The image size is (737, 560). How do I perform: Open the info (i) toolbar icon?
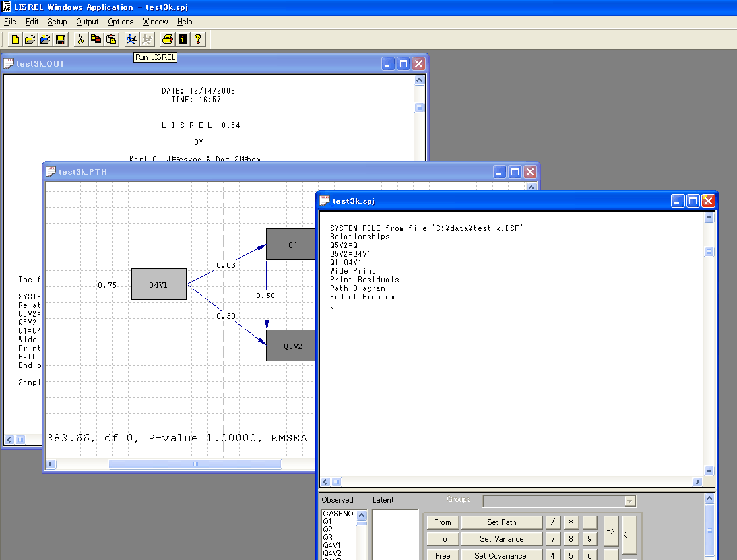click(x=183, y=39)
